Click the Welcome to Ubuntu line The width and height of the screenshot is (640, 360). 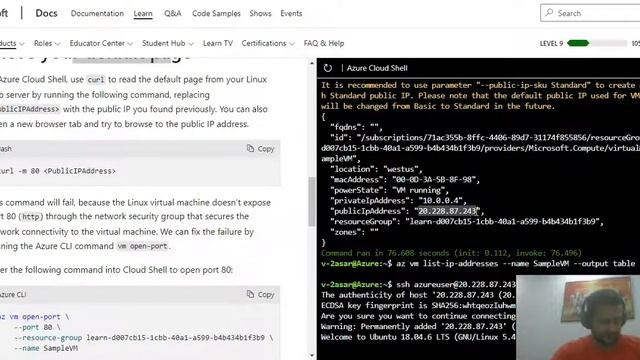click(x=418, y=337)
